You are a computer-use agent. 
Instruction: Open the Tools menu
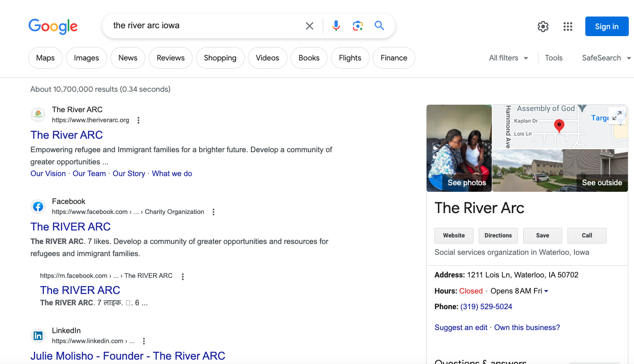[554, 58]
